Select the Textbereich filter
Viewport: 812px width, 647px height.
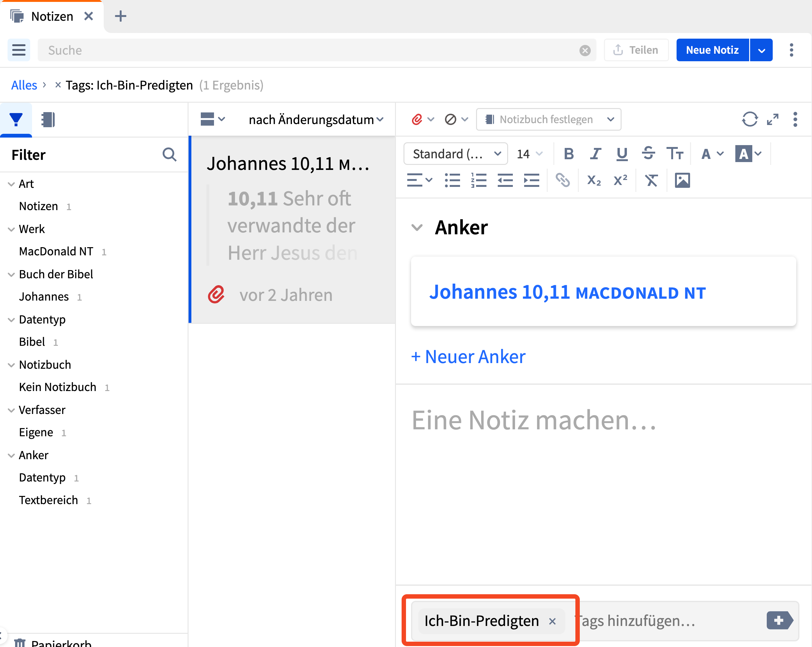[x=49, y=500]
